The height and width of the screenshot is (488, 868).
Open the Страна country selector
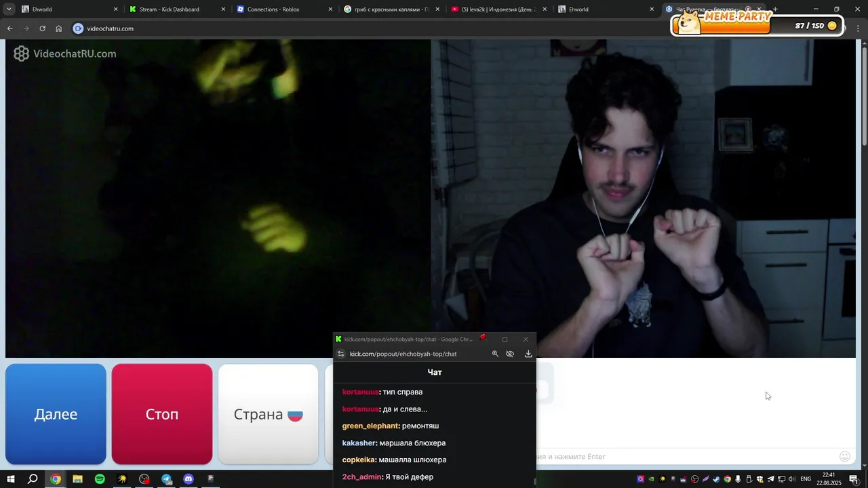pos(268,414)
